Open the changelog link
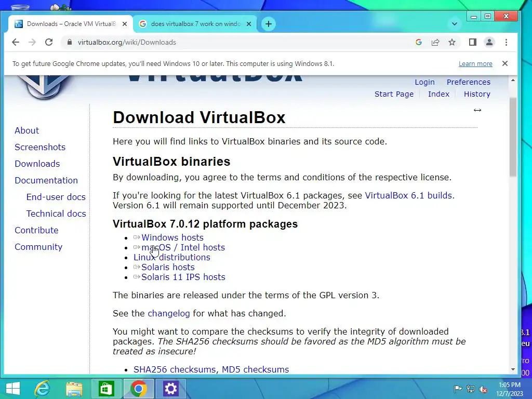Viewport: 532px width, 399px height. (169, 313)
